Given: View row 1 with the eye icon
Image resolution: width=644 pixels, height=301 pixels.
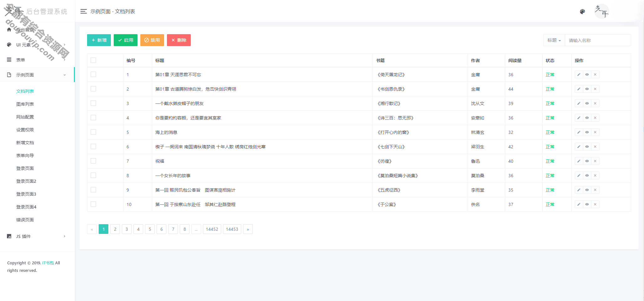Looking at the screenshot, I should [x=587, y=75].
